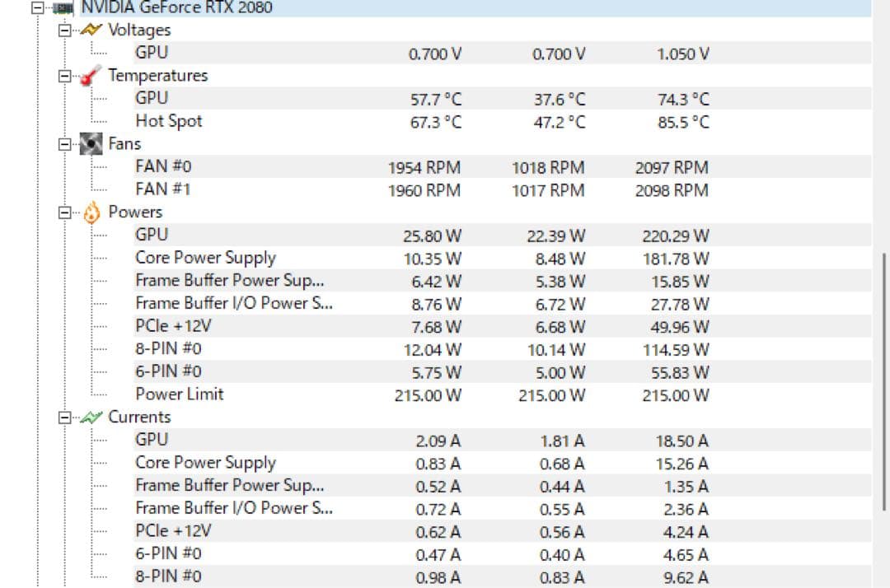This screenshot has height=588, width=890.
Task: Select the PCIe +12V row under Powers
Action: (503, 326)
